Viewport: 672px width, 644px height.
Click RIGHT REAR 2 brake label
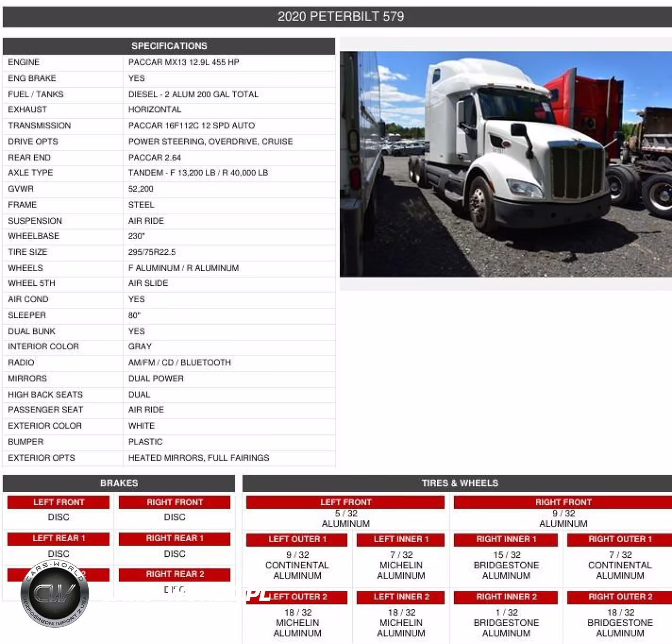point(174,575)
